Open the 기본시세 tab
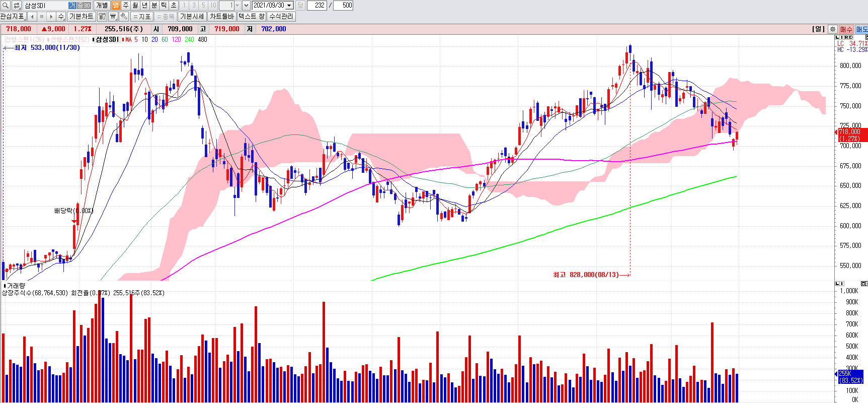 [x=192, y=17]
